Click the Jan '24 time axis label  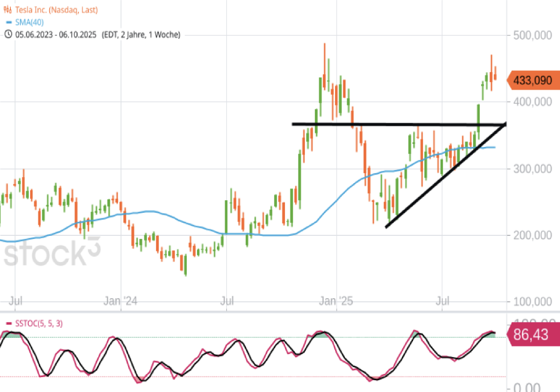[x=120, y=301]
